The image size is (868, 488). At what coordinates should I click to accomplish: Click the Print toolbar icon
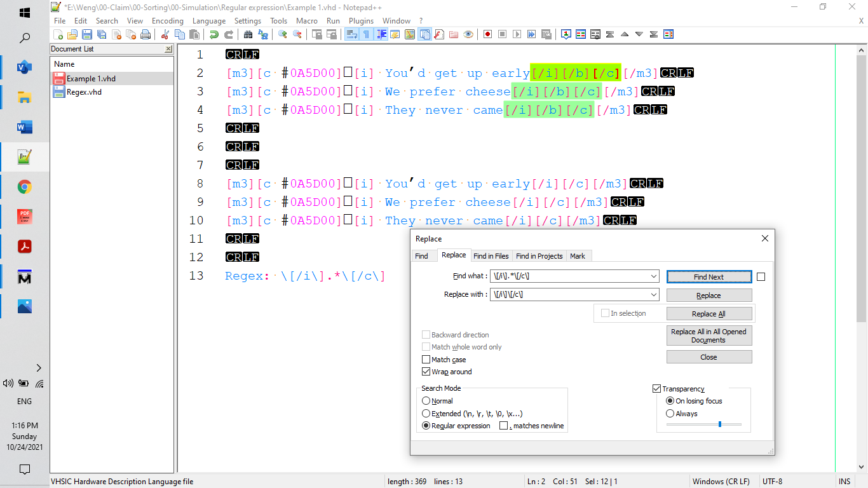coord(145,34)
